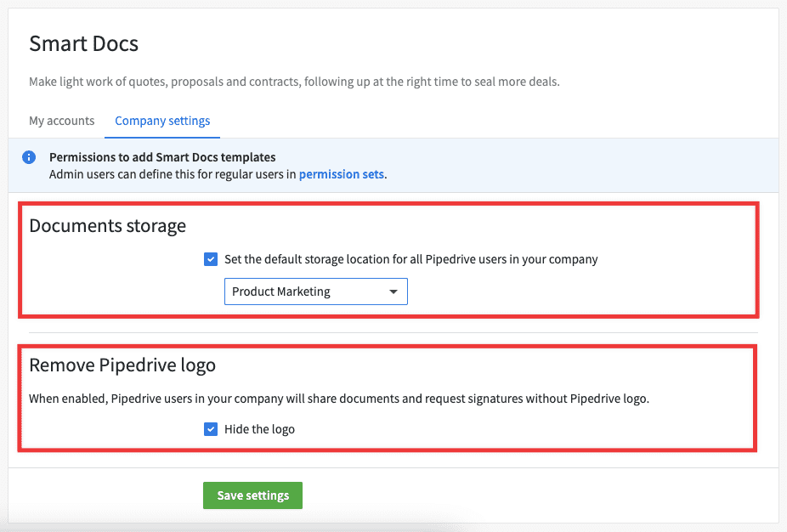The width and height of the screenshot is (787, 532).
Task: Click the caret arrow in storage dropdown
Action: pyautogui.click(x=393, y=291)
